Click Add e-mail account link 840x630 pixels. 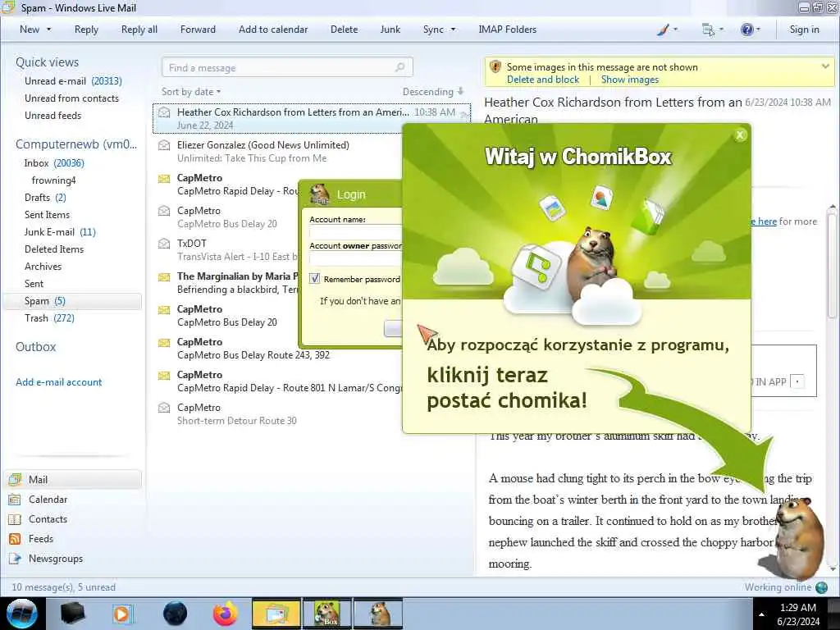[58, 382]
